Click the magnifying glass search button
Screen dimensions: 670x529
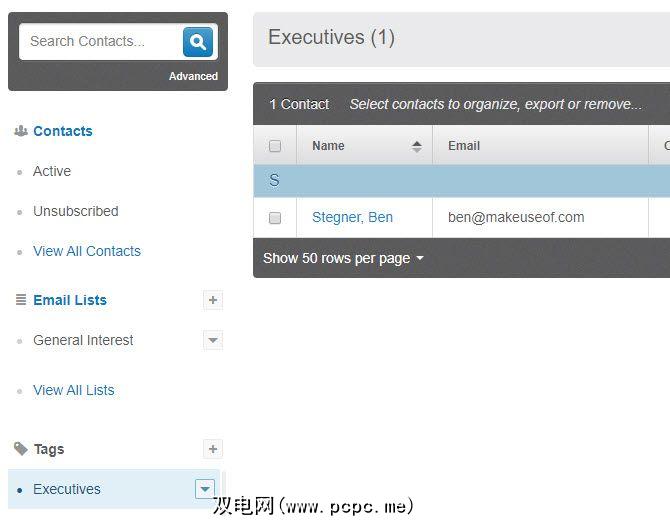tap(198, 42)
